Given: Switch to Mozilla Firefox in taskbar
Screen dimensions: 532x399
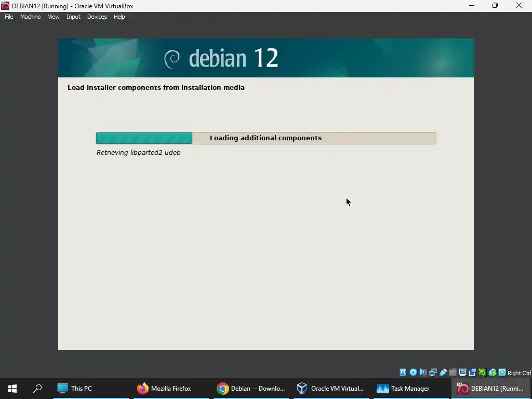Looking at the screenshot, I should coord(171,389).
